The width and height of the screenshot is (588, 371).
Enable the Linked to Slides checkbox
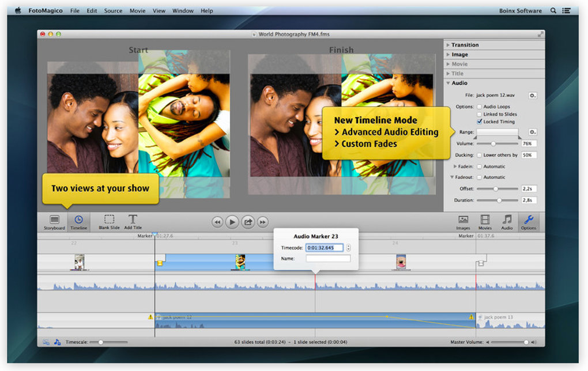click(479, 114)
